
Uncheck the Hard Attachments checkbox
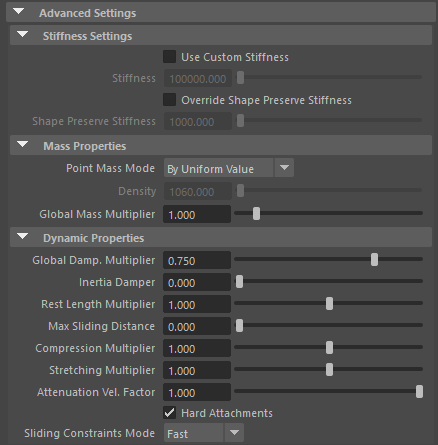click(x=169, y=413)
